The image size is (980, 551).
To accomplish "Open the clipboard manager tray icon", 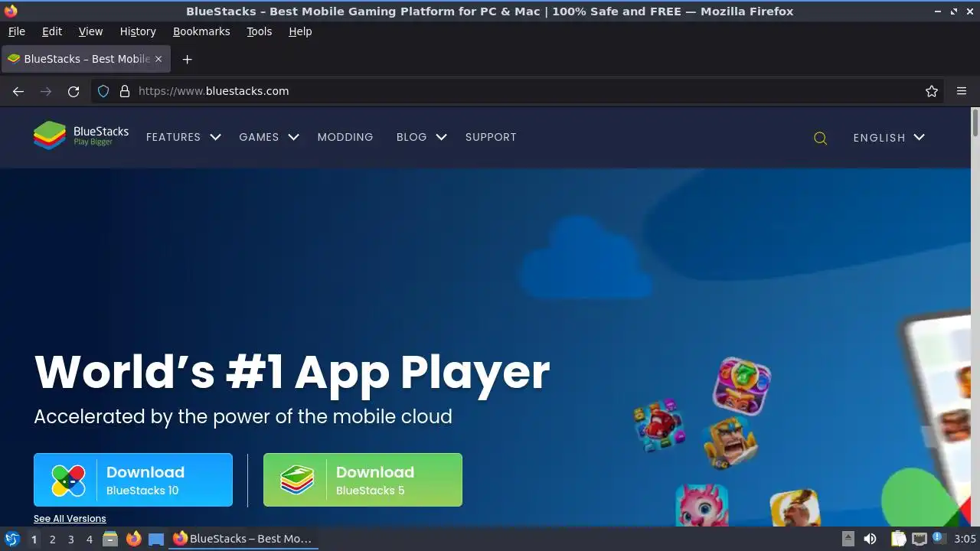I will point(899,539).
